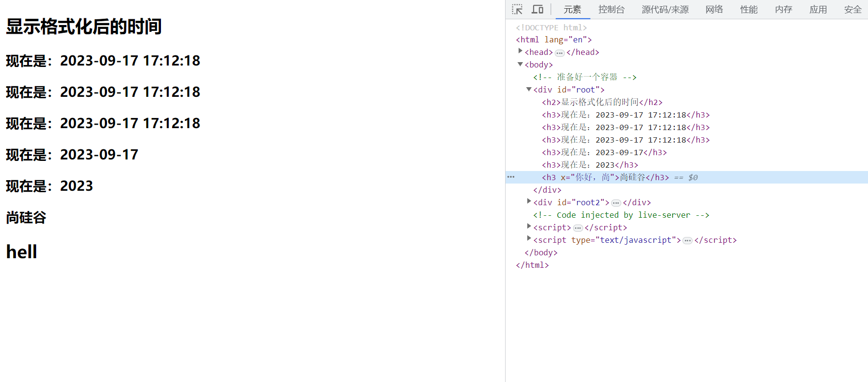This screenshot has width=868, height=382.
Task: Expand the head element node
Action: point(520,51)
